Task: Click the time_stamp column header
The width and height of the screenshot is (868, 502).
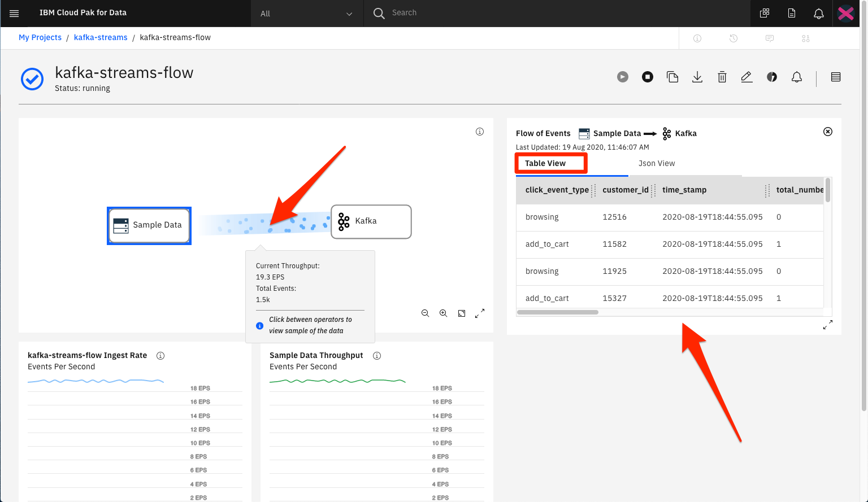Action: [x=684, y=190]
